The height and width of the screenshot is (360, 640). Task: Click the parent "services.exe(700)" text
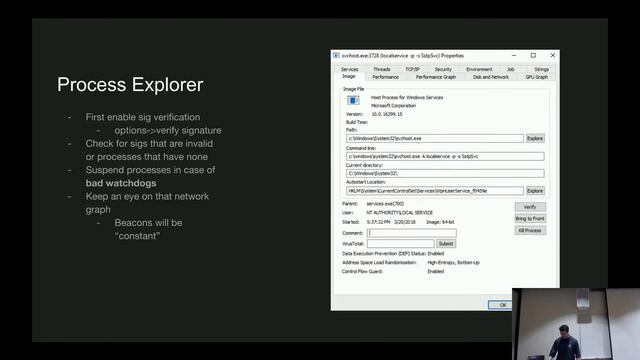pos(385,204)
